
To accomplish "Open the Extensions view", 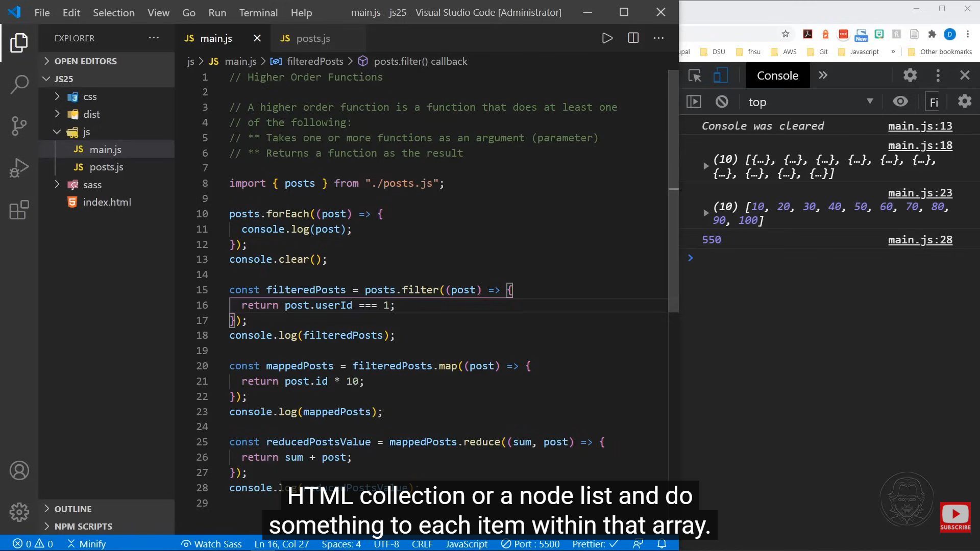I will tap(19, 210).
